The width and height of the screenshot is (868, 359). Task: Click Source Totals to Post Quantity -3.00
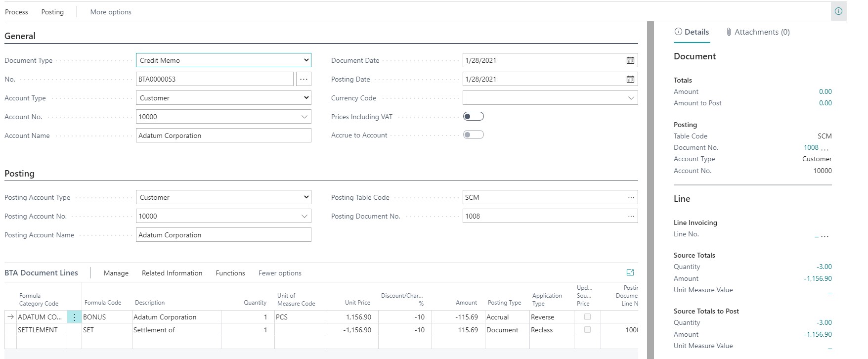(824, 322)
